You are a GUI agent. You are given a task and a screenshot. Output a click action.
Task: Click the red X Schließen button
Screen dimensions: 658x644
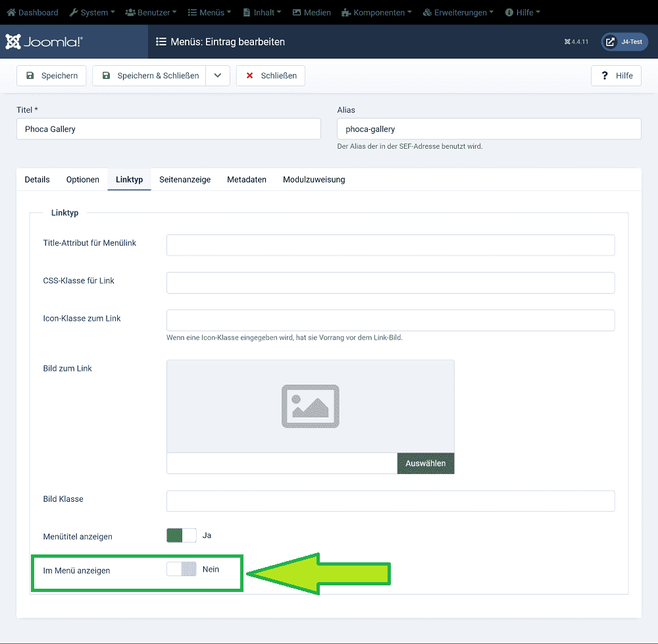coord(270,76)
